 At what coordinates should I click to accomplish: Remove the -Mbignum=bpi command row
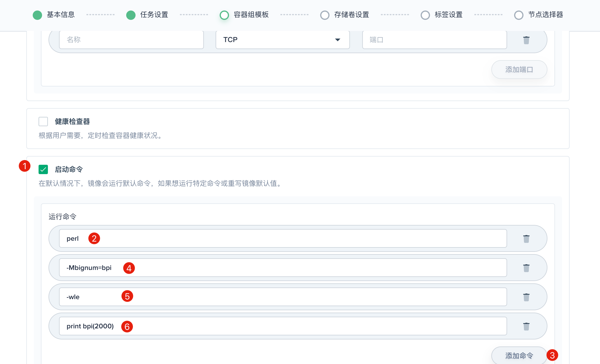coord(526,268)
